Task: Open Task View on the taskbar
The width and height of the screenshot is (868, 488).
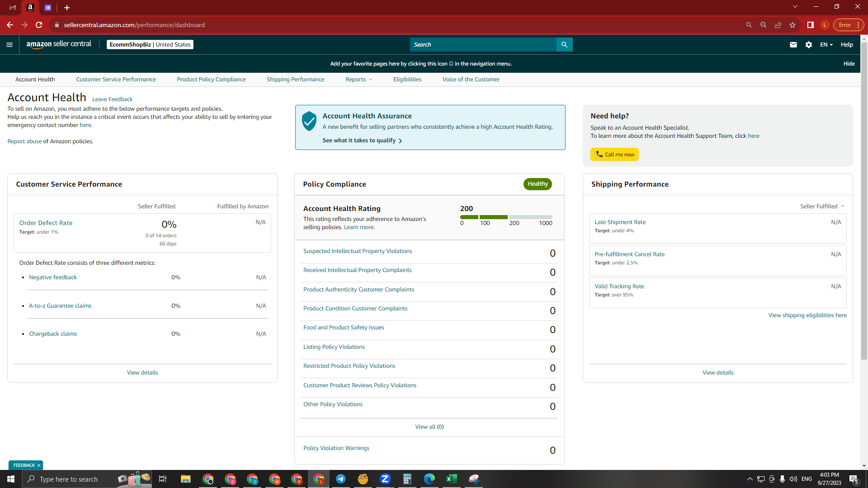Action: [x=163, y=479]
